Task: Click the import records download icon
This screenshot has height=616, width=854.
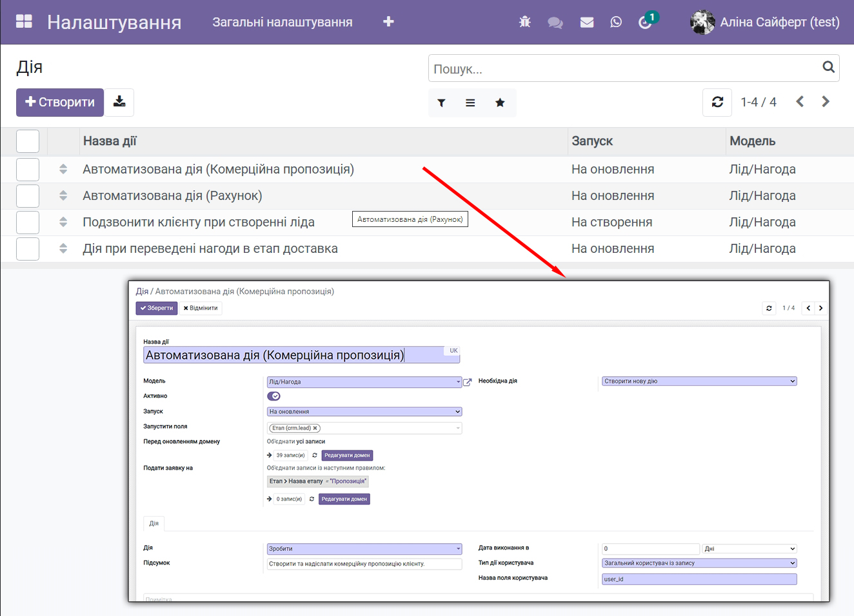Action: coord(119,102)
